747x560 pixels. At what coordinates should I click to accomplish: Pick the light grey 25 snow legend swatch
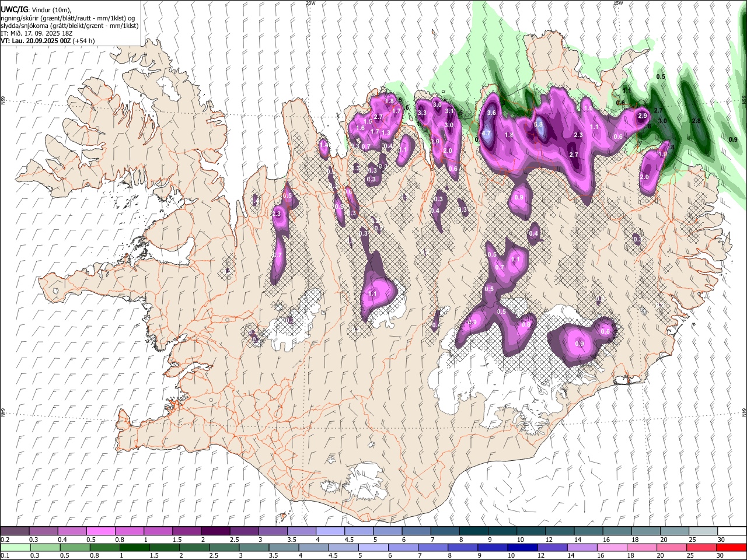click(x=702, y=531)
